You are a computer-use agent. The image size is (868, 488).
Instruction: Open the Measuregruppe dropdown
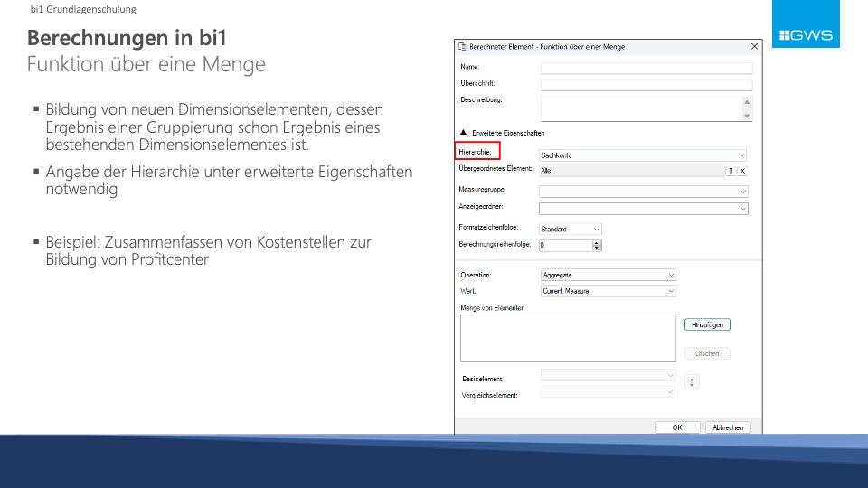(x=643, y=192)
